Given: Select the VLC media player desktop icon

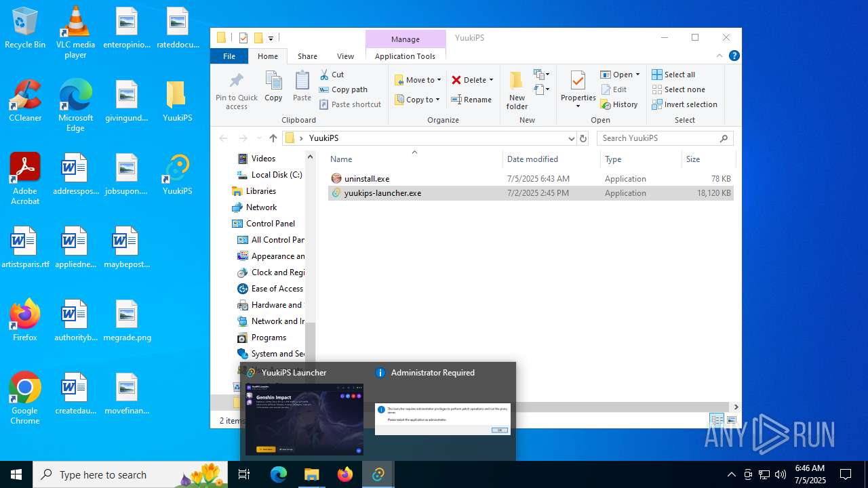Looking at the screenshot, I should (75, 32).
